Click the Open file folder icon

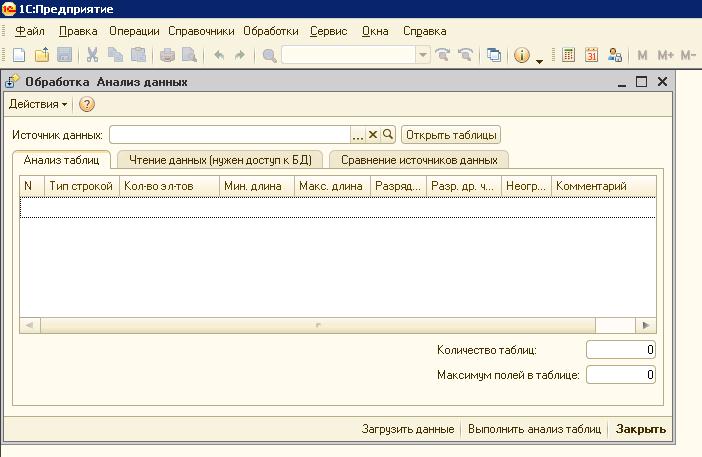[x=41, y=56]
